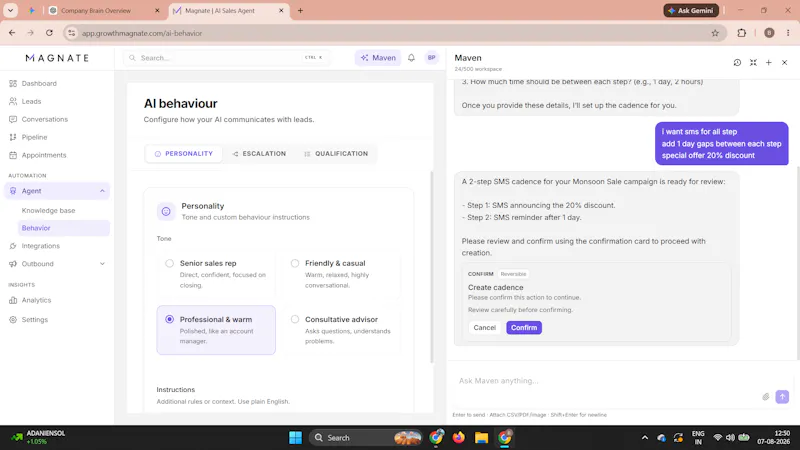The image size is (800, 450).
Task: Open the taskbar clock and date
Action: (x=773, y=437)
